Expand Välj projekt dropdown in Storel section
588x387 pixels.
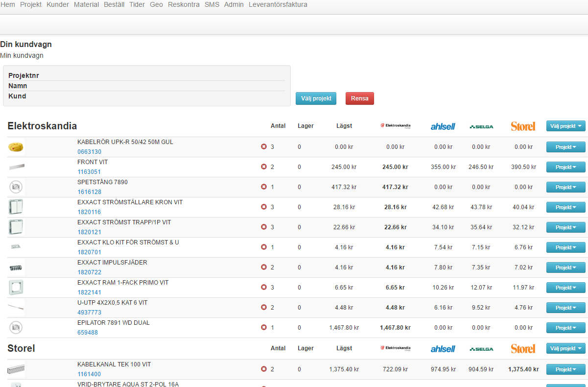click(x=565, y=348)
